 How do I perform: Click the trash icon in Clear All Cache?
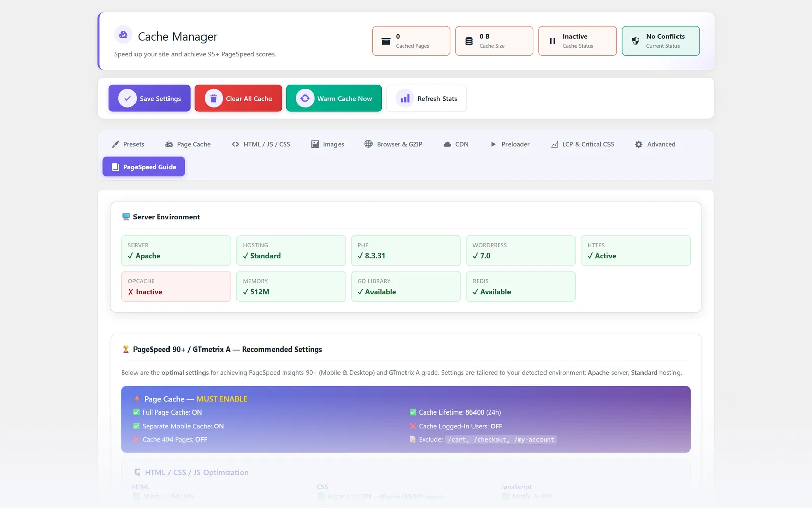click(214, 98)
